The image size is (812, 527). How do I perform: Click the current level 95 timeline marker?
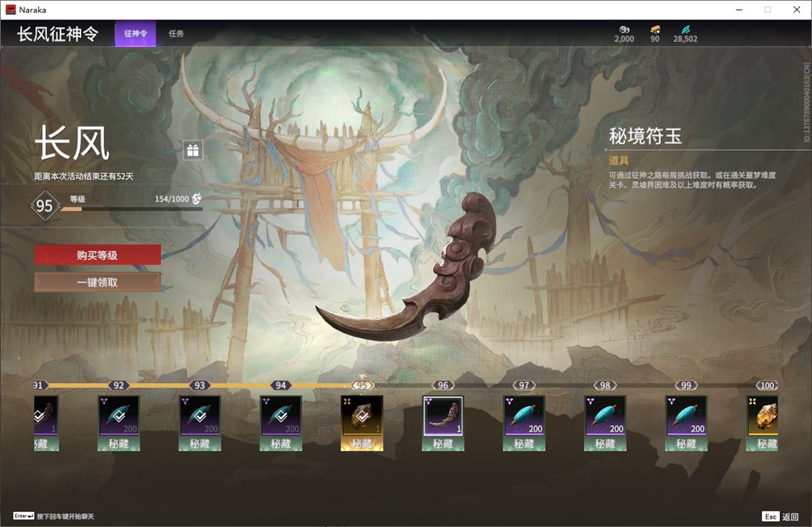point(362,385)
